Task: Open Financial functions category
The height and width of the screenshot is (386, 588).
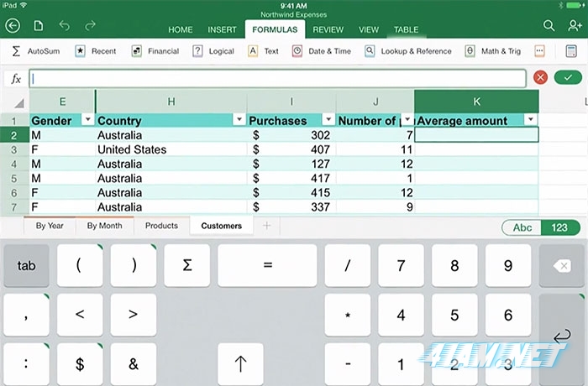Action: click(155, 51)
